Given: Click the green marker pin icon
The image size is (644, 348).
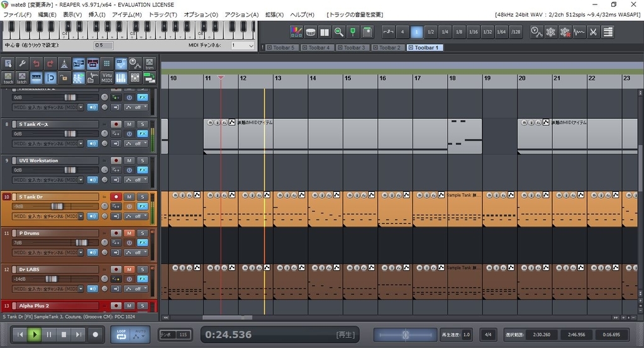Looking at the screenshot, I should pyautogui.click(x=353, y=31).
